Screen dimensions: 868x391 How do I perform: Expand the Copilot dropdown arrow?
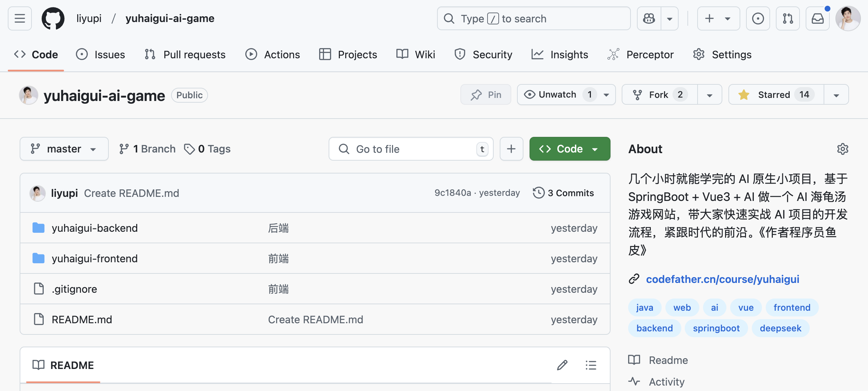[670, 19]
